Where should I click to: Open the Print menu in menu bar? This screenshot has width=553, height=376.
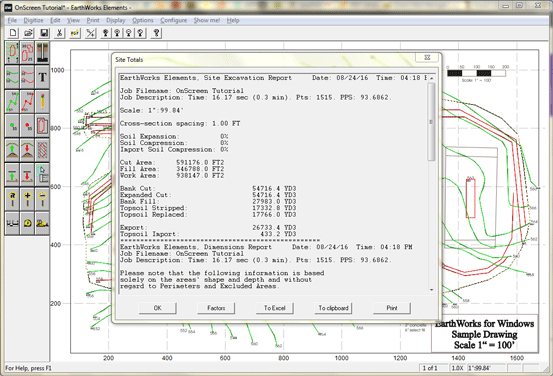pos(93,20)
